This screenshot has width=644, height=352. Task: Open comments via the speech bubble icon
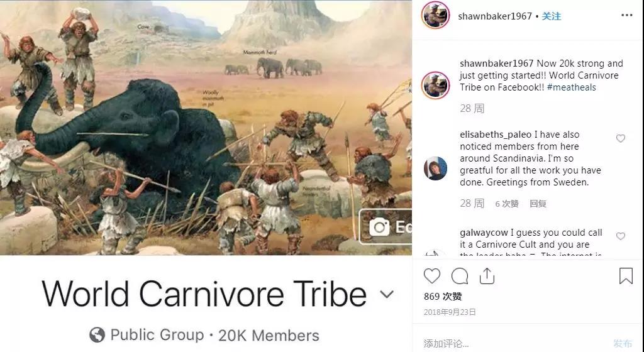coord(460,276)
